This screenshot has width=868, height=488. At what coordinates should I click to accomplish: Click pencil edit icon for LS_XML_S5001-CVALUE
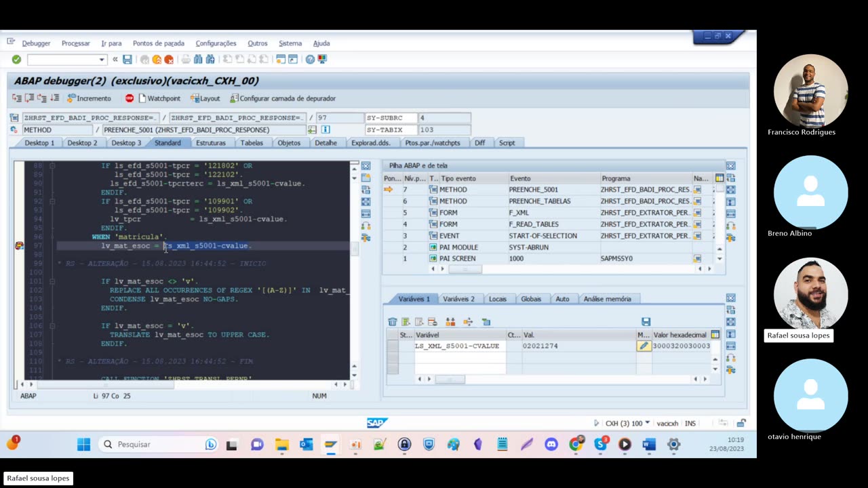pos(644,346)
